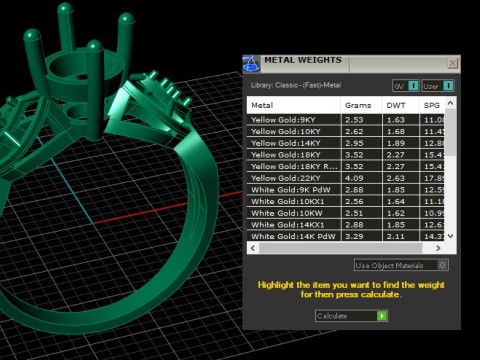
Task: Select White Gold:14K PdW row
Action: click(346, 236)
